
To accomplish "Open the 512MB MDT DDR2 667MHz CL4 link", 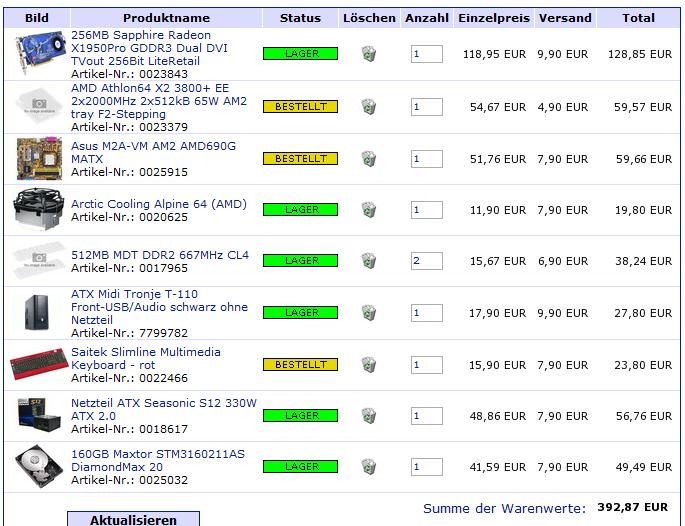I will [x=160, y=255].
